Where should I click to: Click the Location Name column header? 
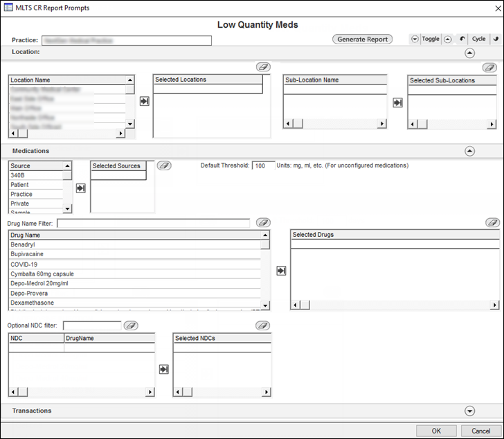tap(68, 80)
